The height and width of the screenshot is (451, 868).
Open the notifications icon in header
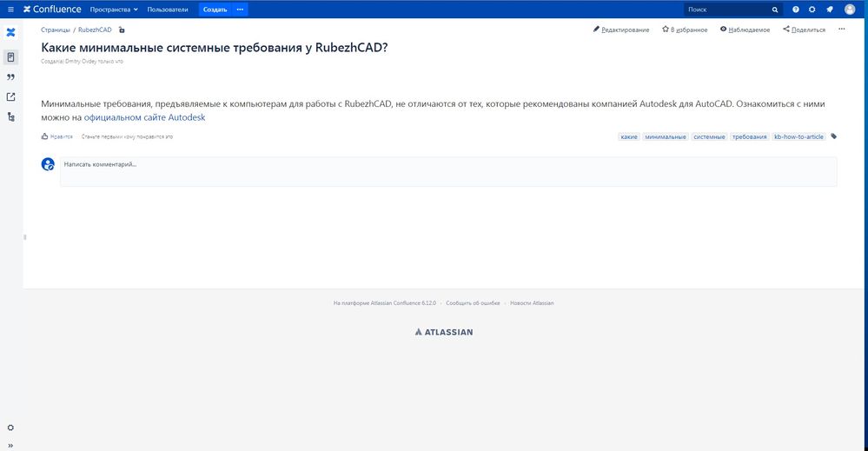point(829,10)
